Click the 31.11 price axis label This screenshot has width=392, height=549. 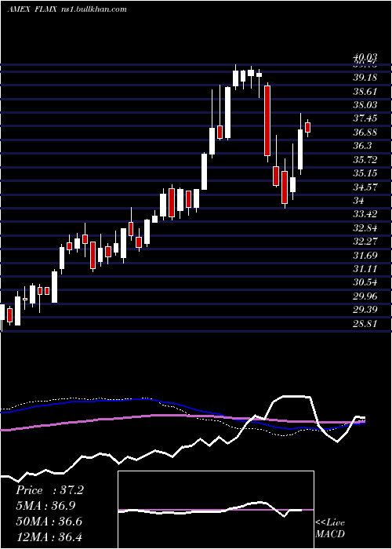[365, 268]
